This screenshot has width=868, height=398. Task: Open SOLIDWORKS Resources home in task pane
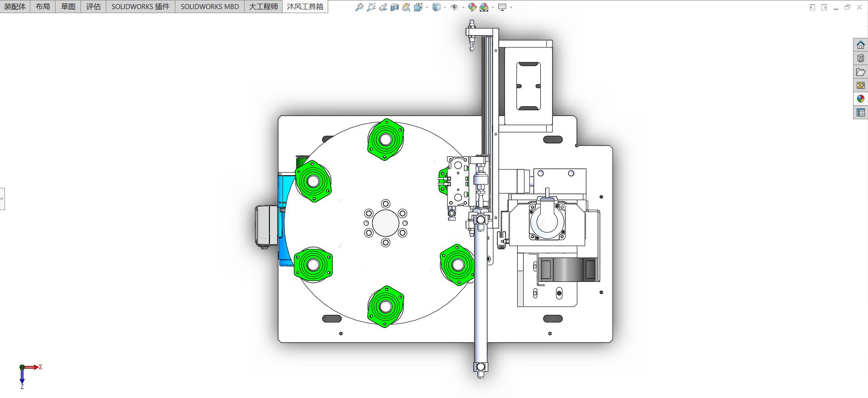tap(861, 45)
